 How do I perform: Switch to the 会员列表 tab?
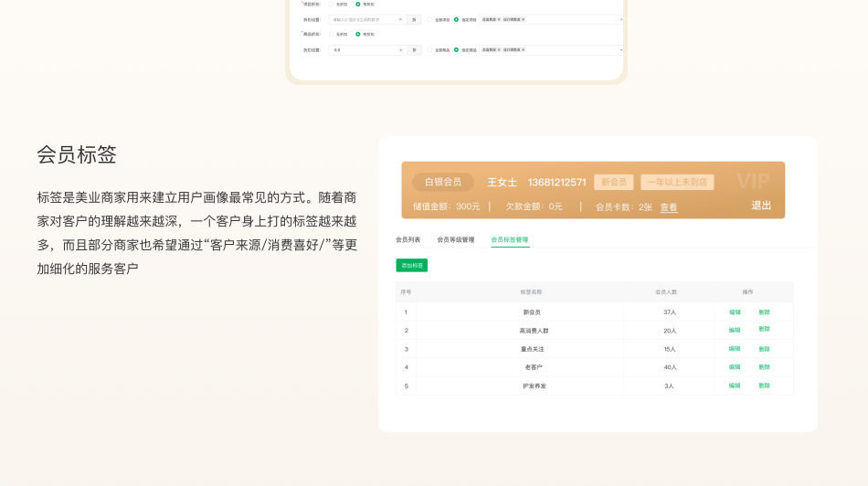(x=408, y=239)
